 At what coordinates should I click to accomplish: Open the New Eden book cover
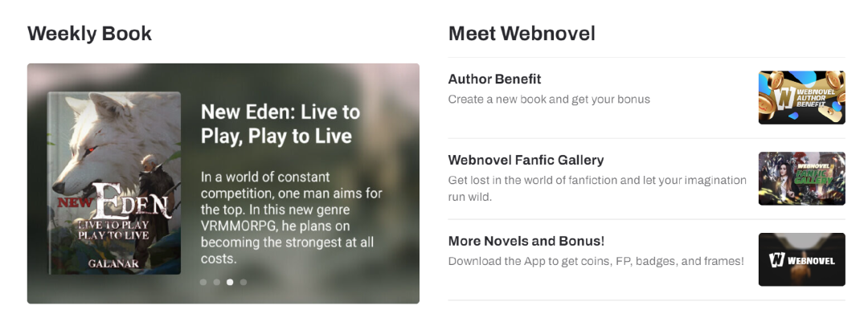point(115,183)
